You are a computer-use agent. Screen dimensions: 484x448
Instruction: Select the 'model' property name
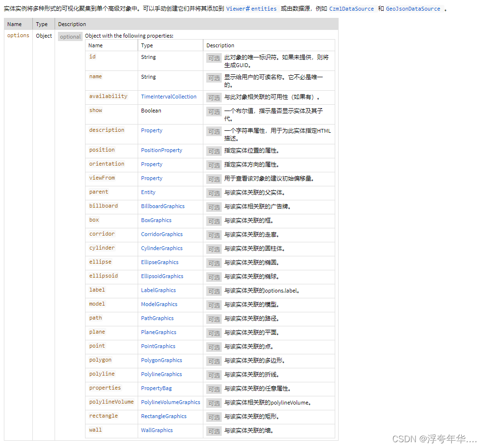pyautogui.click(x=97, y=304)
